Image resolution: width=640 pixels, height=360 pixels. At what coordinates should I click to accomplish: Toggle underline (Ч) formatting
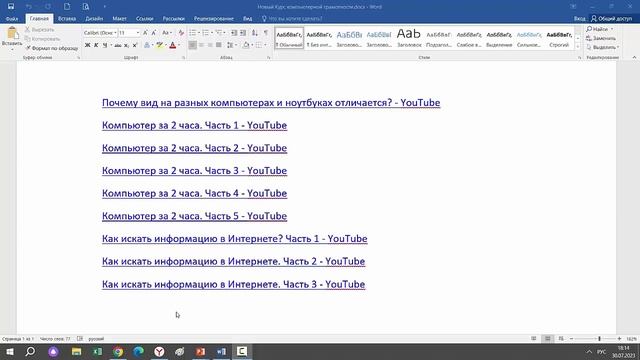(x=105, y=45)
